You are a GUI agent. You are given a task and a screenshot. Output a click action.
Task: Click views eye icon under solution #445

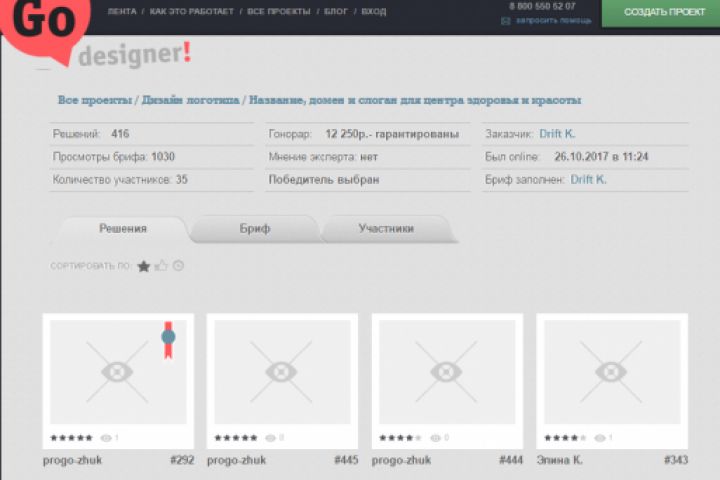point(270,438)
